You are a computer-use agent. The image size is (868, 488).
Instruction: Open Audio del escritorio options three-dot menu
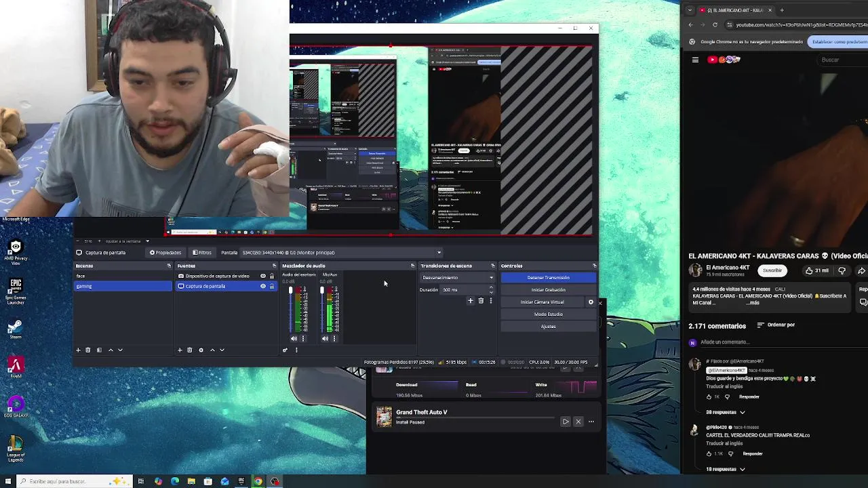[x=303, y=338]
